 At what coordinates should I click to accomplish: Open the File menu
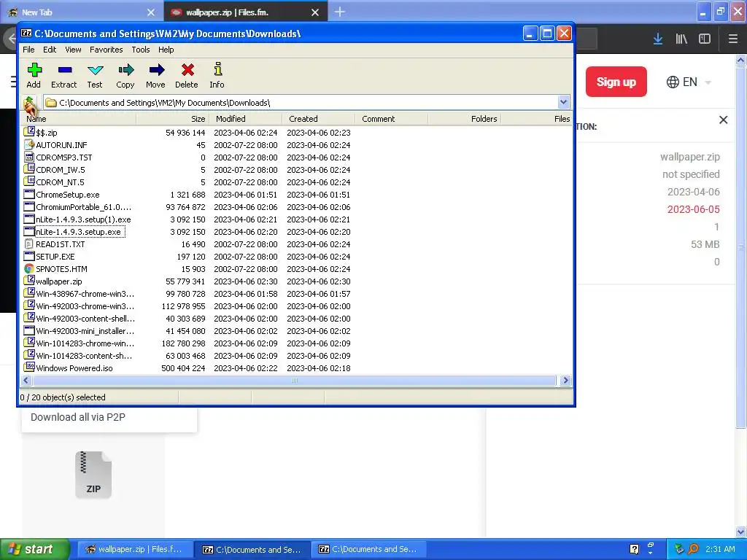(x=28, y=50)
